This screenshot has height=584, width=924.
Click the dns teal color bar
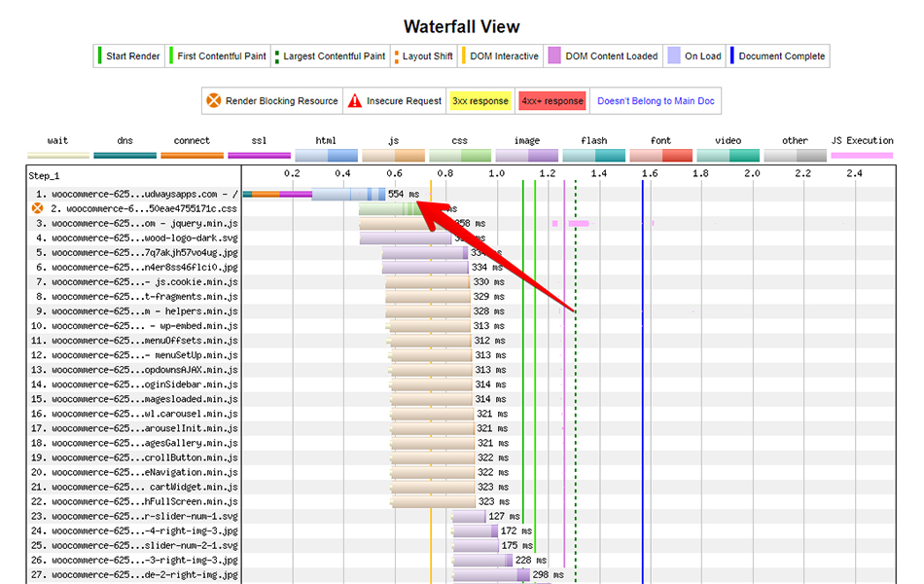(125, 155)
